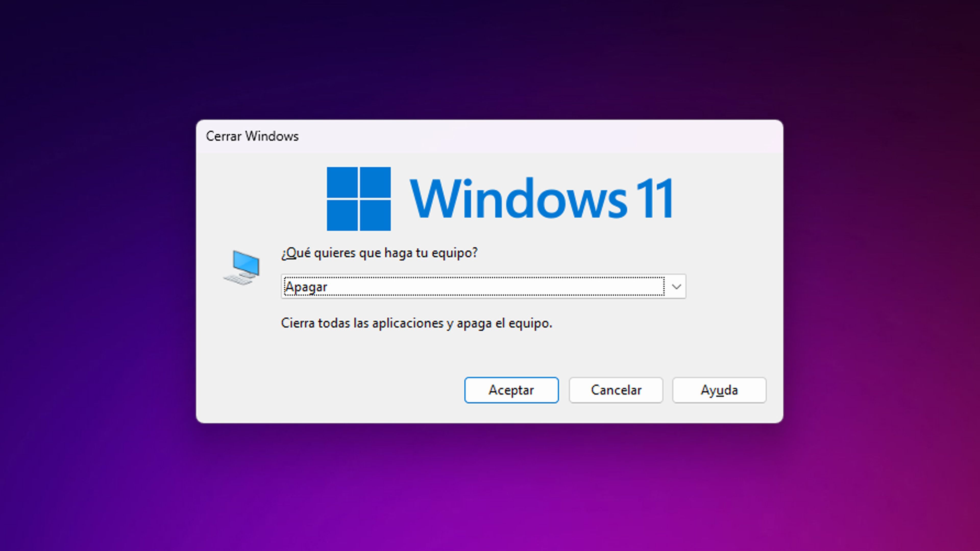
Task: Select the Apagar combo box field
Action: point(484,287)
